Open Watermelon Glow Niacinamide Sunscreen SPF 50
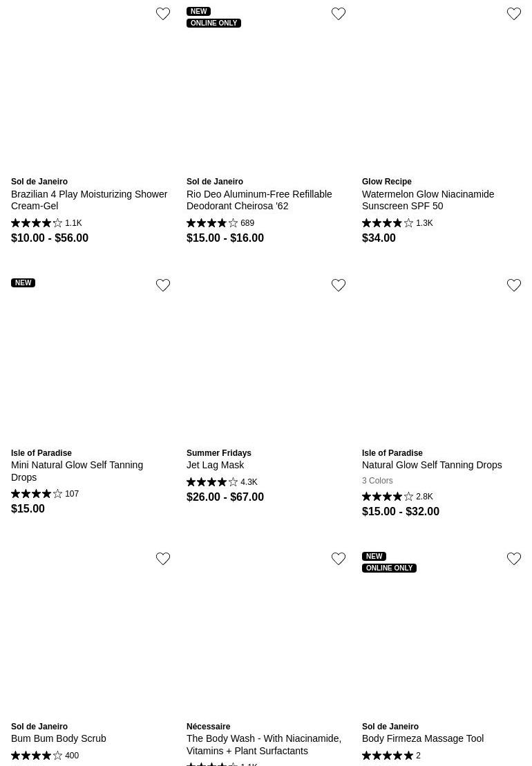 [x=428, y=200]
